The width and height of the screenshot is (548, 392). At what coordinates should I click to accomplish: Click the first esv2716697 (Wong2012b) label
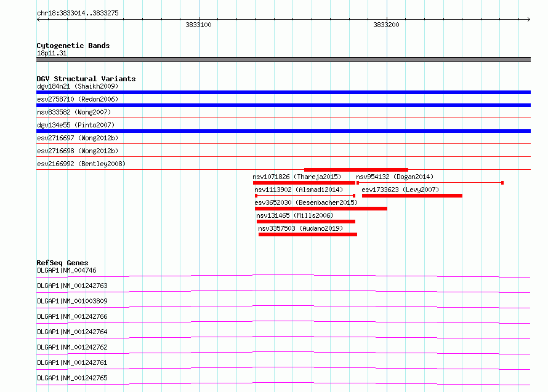[x=78, y=138]
